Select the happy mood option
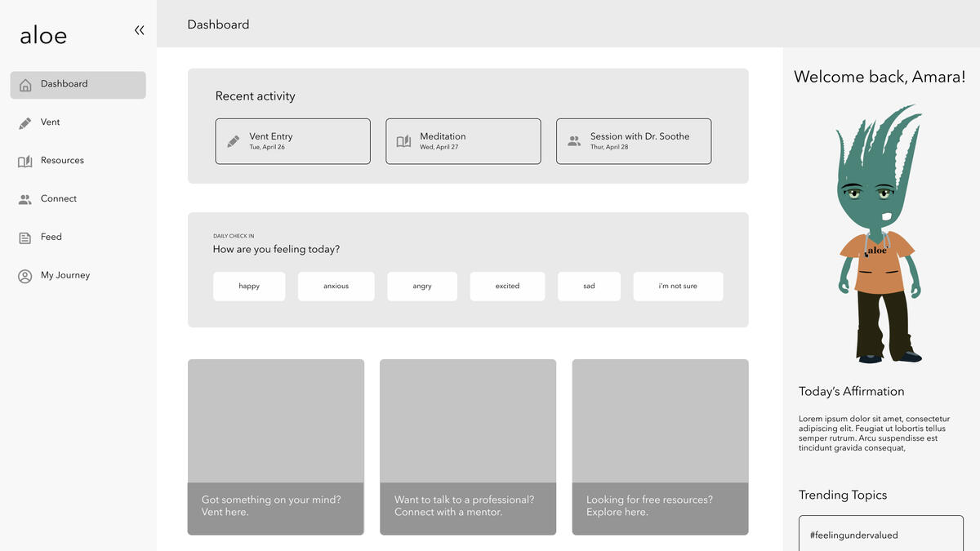 coord(249,287)
